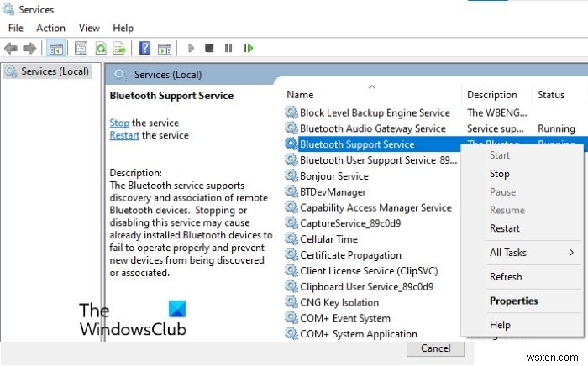Click the Refresh toolbar icon
Screen dimensions: 588x366
tap(101, 49)
